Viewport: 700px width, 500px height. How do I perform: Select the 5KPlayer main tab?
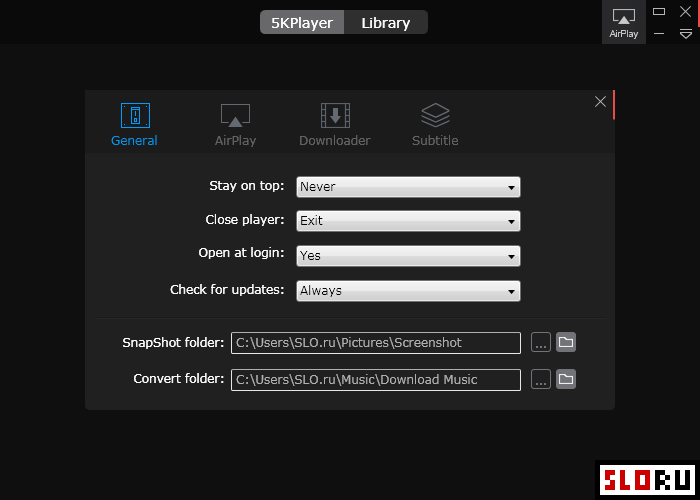[302, 22]
